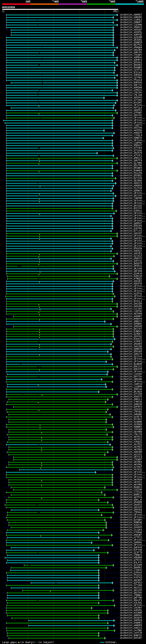
Task: Select the last hit UniRef100_Q0CU57 label
Action: point(131,638)
